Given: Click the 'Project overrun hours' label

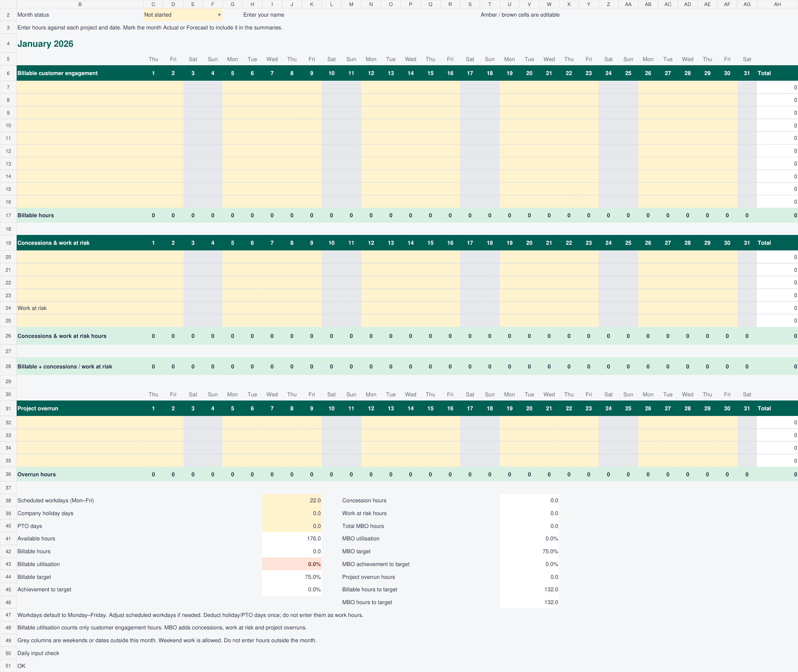Looking at the screenshot, I should point(368,577).
